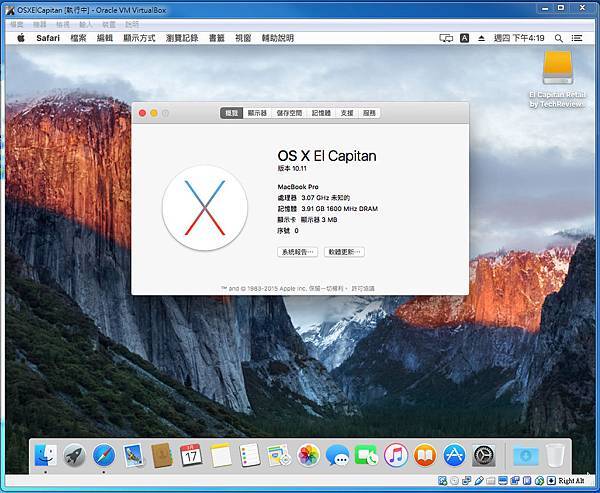Open Notification Center list icon
The width and height of the screenshot is (600, 493).
(x=577, y=38)
